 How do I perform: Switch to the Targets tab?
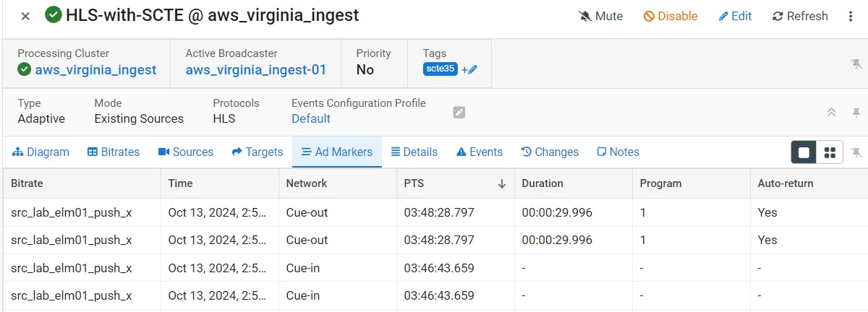click(x=258, y=152)
